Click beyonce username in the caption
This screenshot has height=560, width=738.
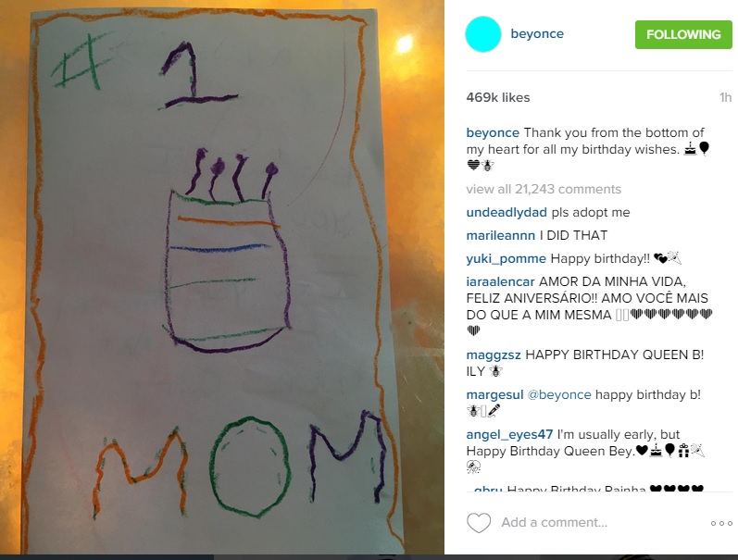[493, 132]
